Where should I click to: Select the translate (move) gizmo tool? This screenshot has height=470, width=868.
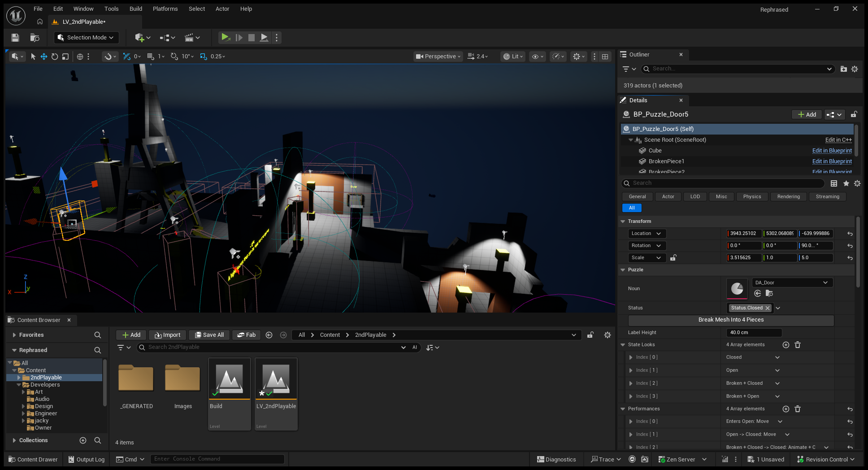pyautogui.click(x=44, y=57)
